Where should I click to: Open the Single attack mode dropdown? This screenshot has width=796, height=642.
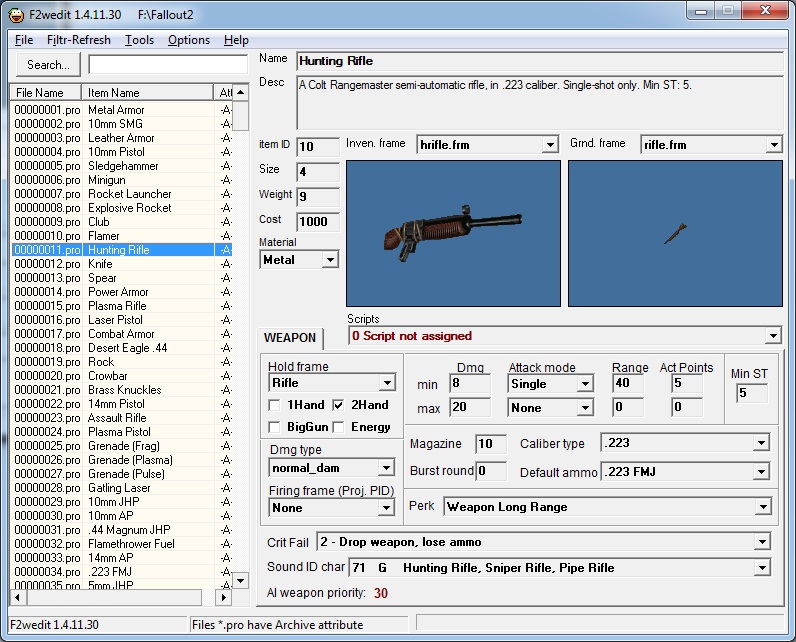(x=585, y=384)
